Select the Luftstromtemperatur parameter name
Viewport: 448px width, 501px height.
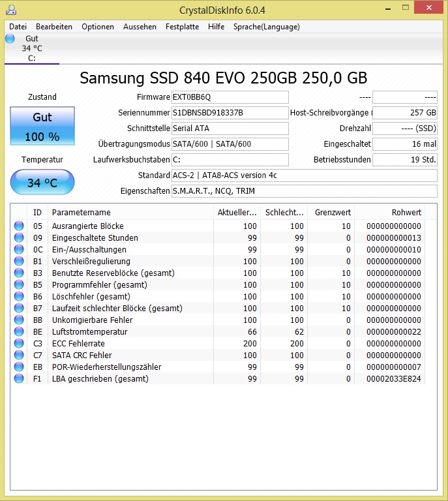point(90,332)
